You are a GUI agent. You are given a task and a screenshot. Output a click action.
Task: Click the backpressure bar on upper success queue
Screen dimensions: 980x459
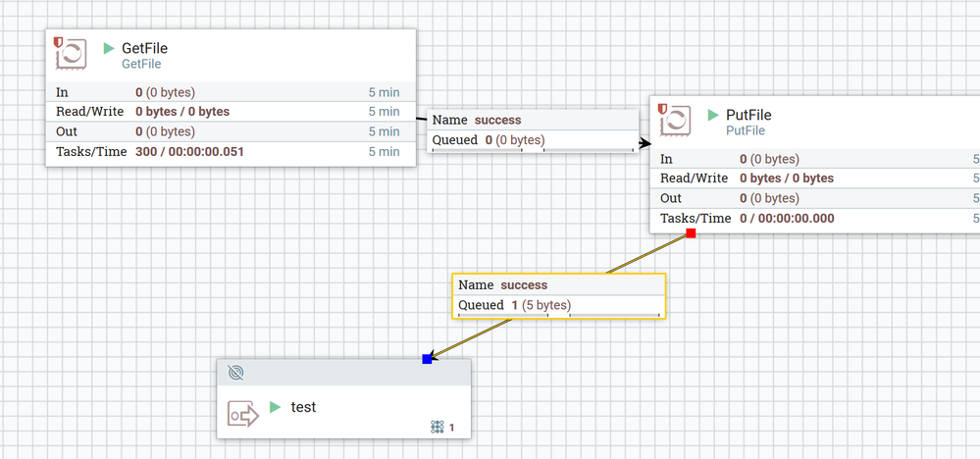(533, 150)
